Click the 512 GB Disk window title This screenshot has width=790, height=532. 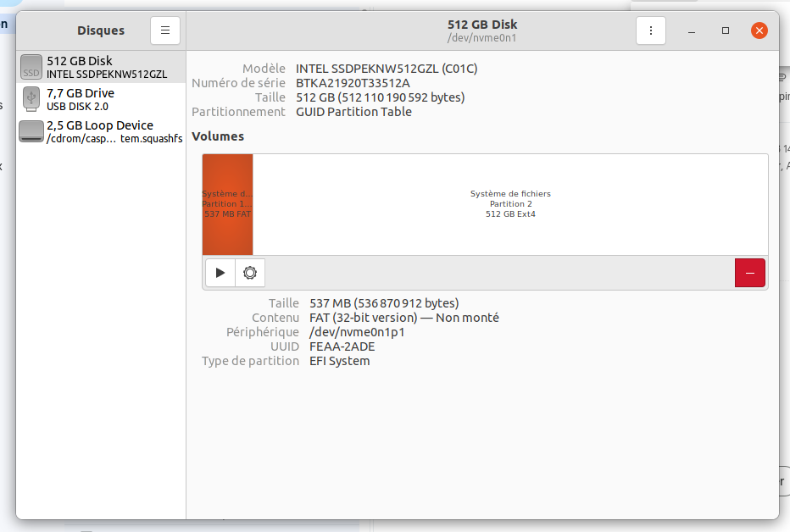[x=481, y=25]
